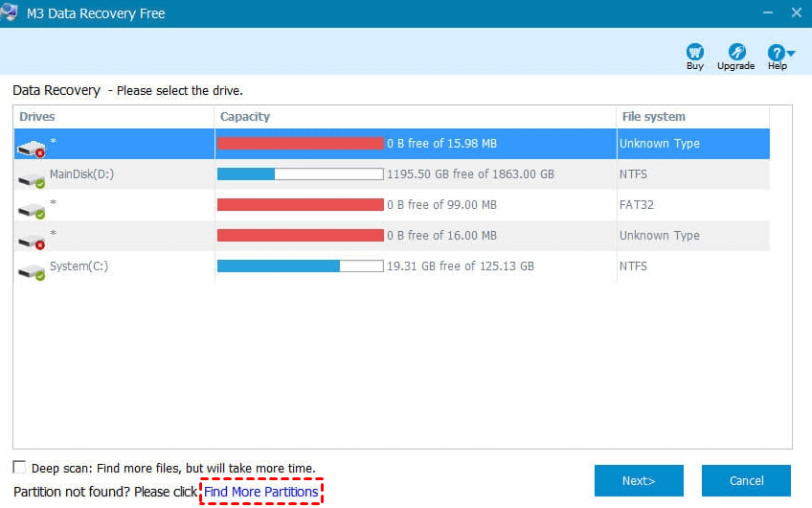Click the Find More Partitions link
Screen dimensions: 812x508
(x=261, y=492)
